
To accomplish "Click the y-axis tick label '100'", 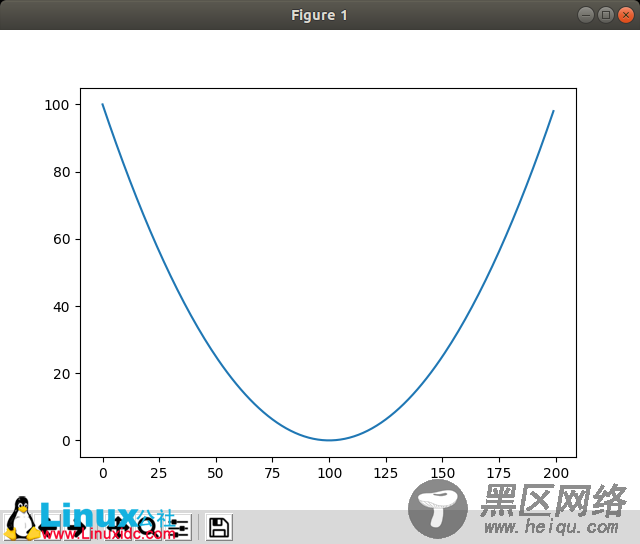I will [57, 105].
